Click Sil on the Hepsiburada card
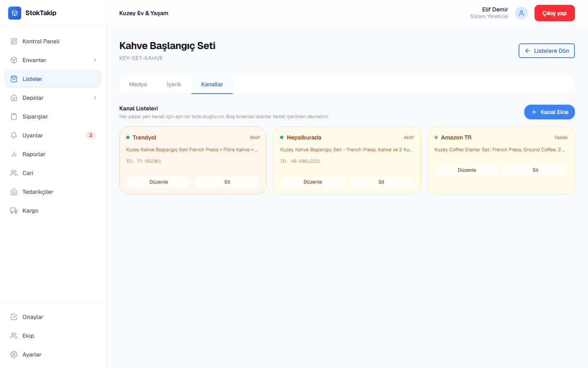This screenshot has width=588, height=368. (x=381, y=182)
